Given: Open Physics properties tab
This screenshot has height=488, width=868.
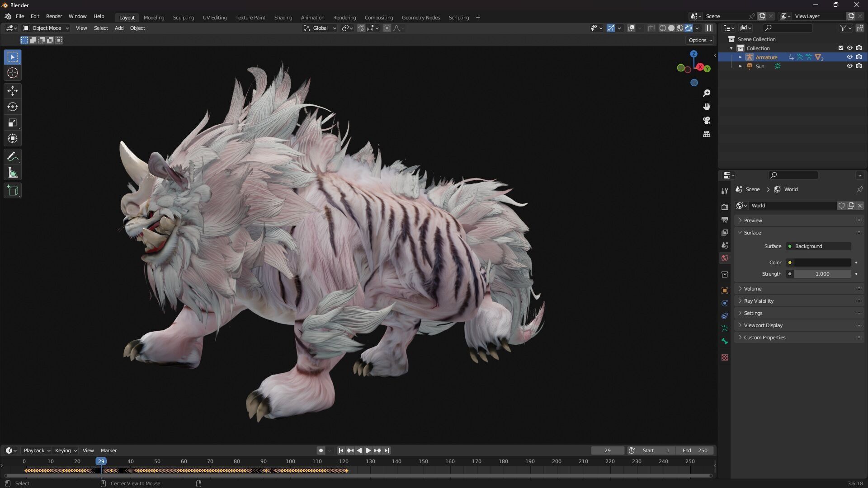Looking at the screenshot, I should pyautogui.click(x=725, y=303).
